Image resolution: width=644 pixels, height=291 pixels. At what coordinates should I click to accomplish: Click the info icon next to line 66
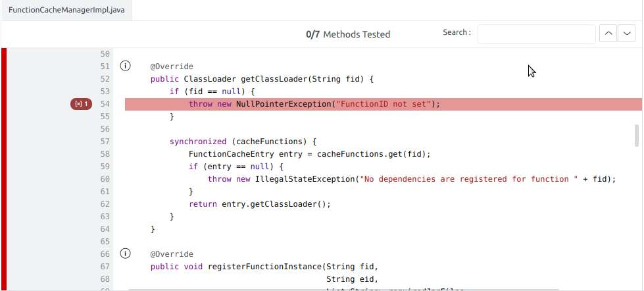pos(124,253)
